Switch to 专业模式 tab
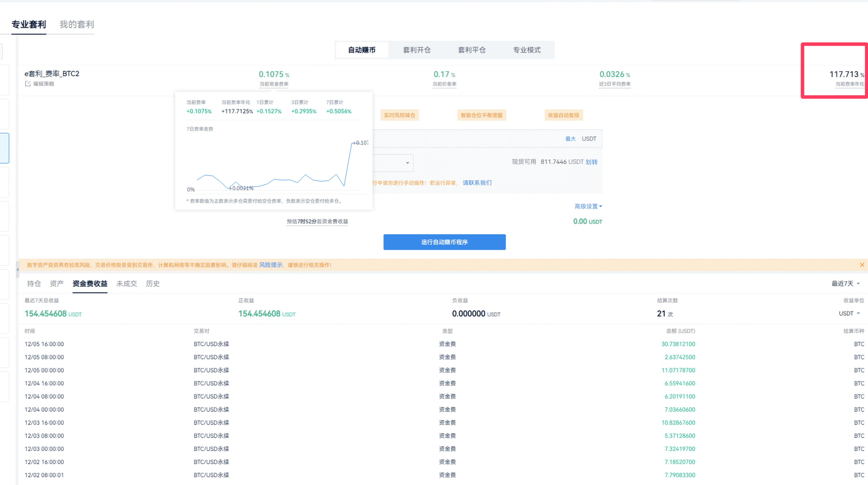Image resolution: width=868 pixels, height=485 pixels. 527,50
